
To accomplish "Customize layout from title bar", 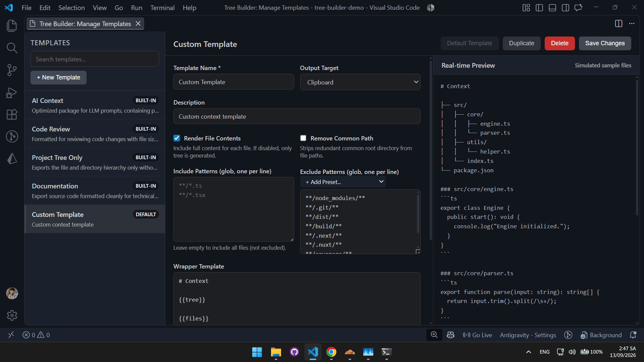I will tap(526, 8).
